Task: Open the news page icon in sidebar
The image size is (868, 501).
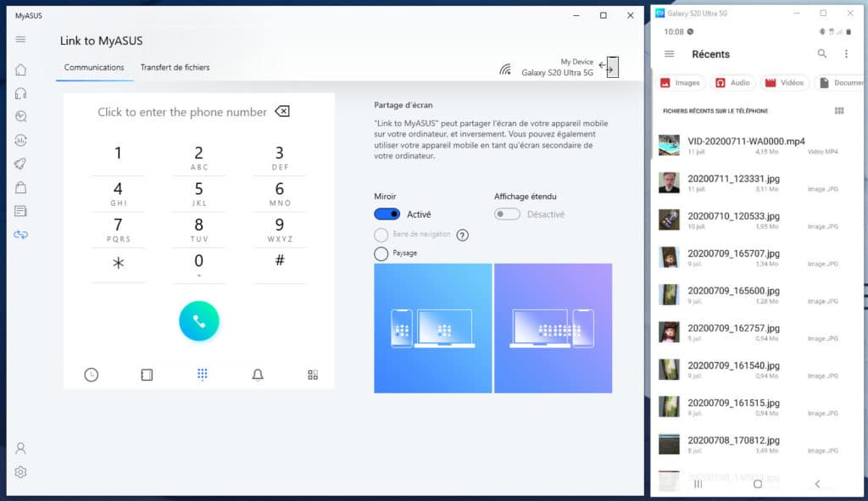Action: point(20,211)
